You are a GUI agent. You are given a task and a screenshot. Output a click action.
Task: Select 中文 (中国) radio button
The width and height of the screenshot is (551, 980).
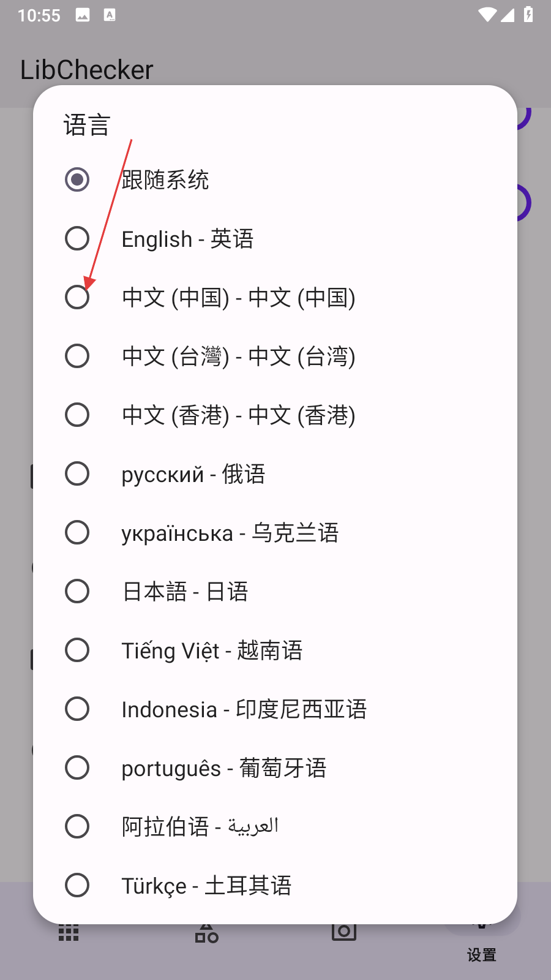click(77, 297)
